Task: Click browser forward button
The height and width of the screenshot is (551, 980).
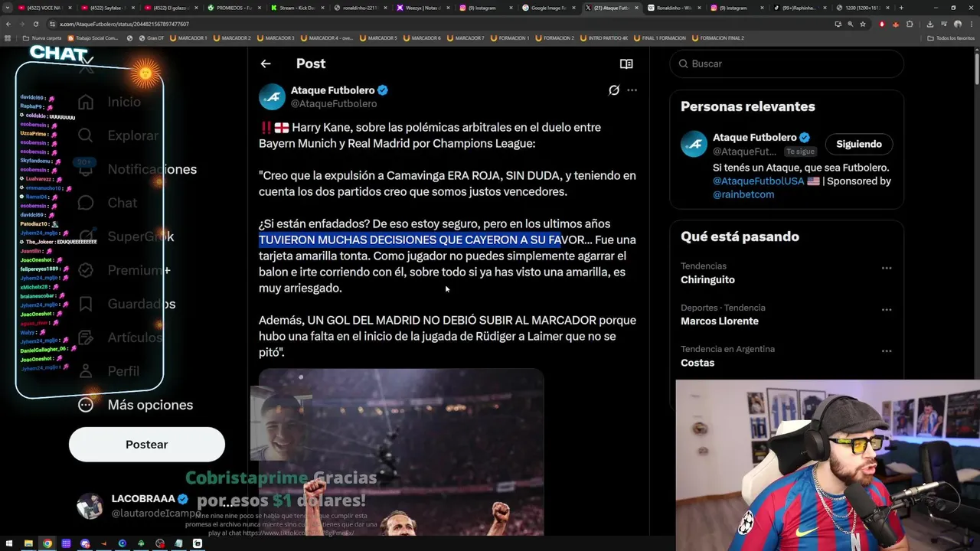Action: tap(21, 24)
